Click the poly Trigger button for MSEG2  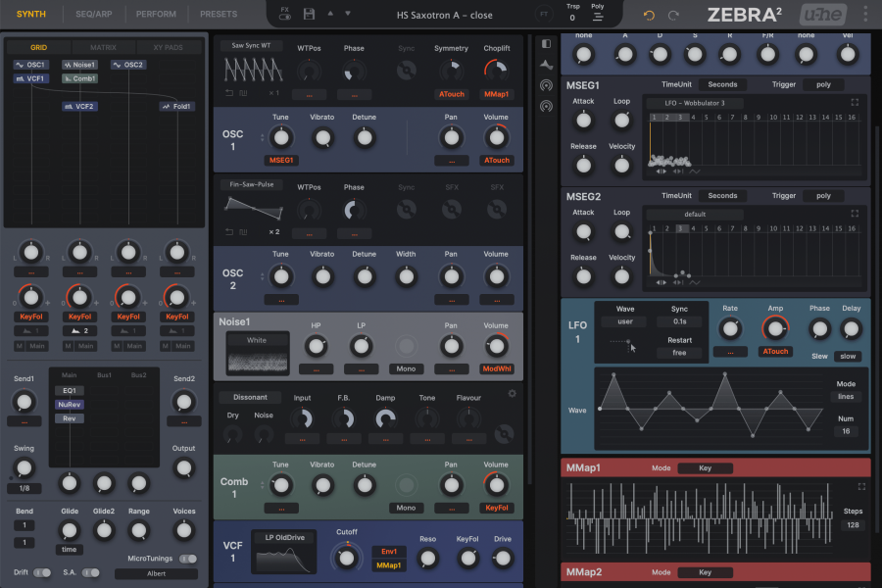pyautogui.click(x=822, y=195)
